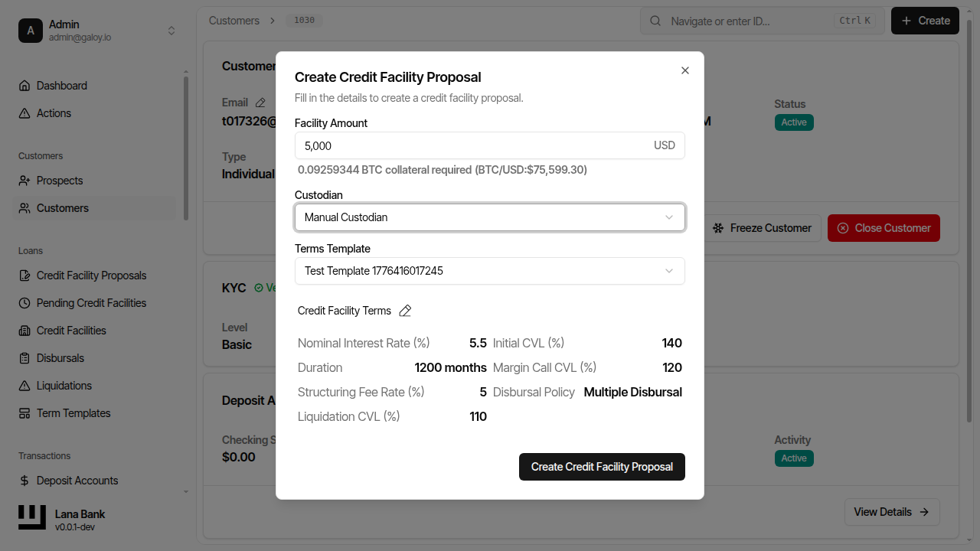The width and height of the screenshot is (980, 551).
Task: Edit the Credit Facility Terms with the pencil icon
Action: click(x=405, y=311)
